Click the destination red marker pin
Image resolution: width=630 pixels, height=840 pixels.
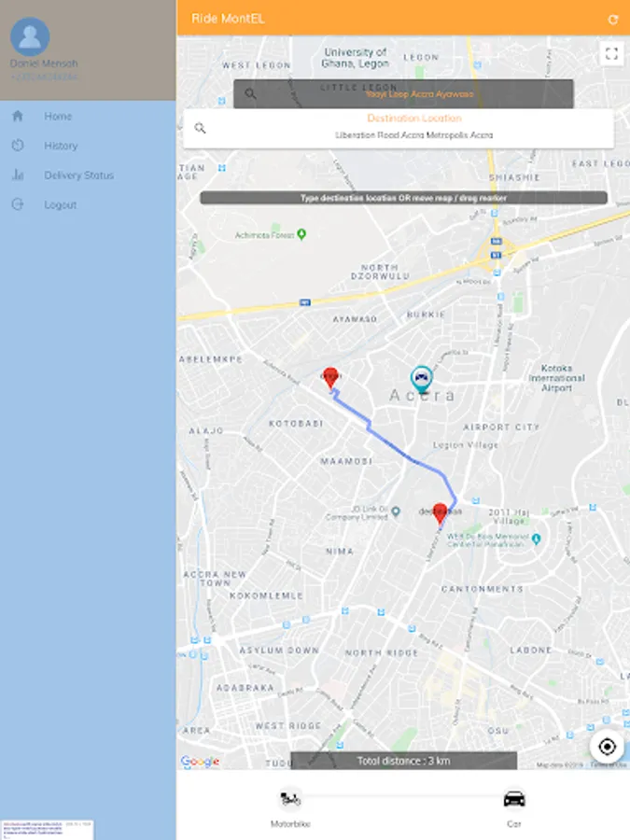[x=440, y=513]
